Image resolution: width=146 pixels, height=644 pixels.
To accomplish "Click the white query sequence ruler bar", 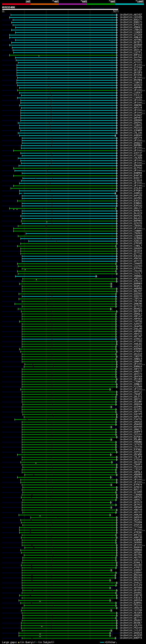I will (x=60, y=9).
